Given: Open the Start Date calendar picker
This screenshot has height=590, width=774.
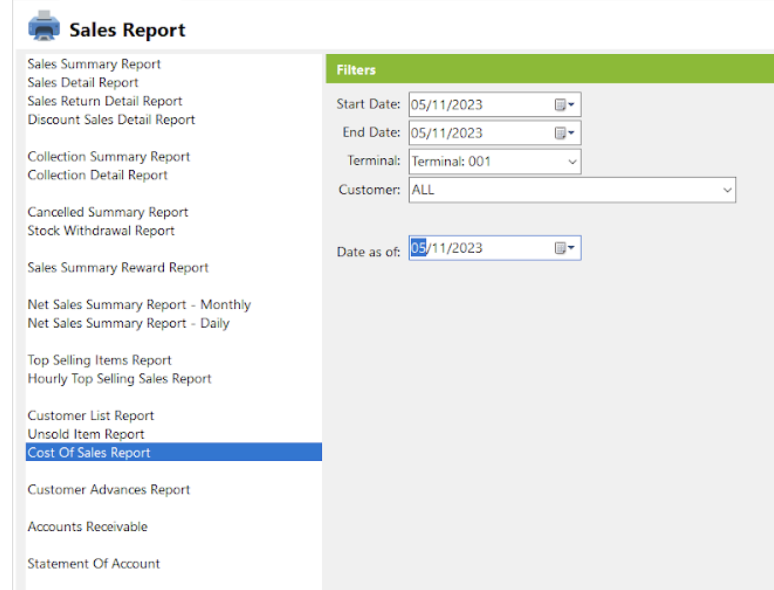Looking at the screenshot, I should [x=564, y=105].
